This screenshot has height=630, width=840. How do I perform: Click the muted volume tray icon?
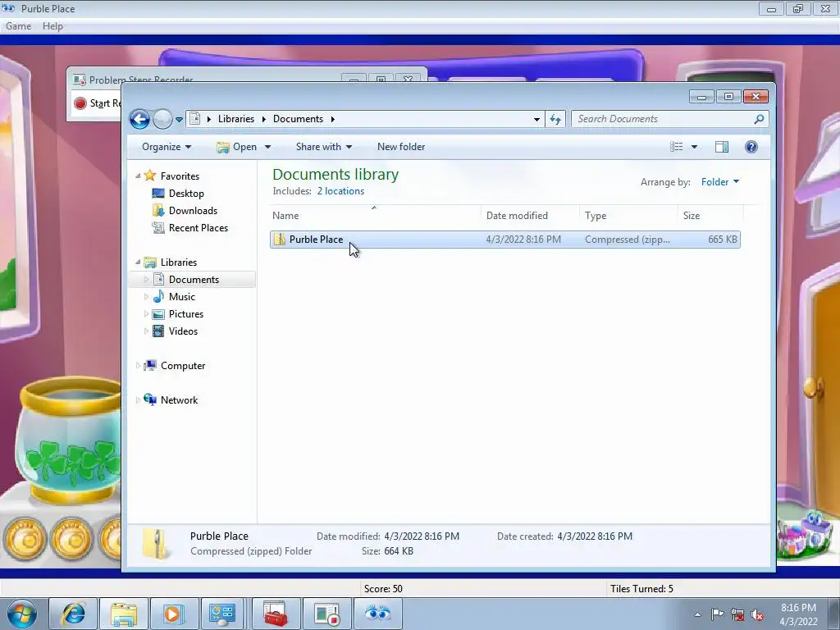coord(757,615)
